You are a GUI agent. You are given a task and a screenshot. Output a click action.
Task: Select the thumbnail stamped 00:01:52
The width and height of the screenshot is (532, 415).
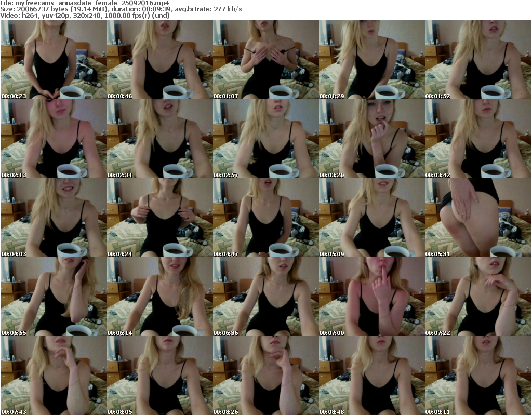click(x=478, y=60)
